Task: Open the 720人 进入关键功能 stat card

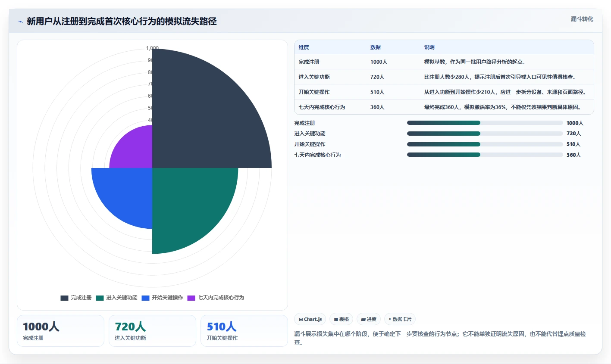Action: point(152,331)
